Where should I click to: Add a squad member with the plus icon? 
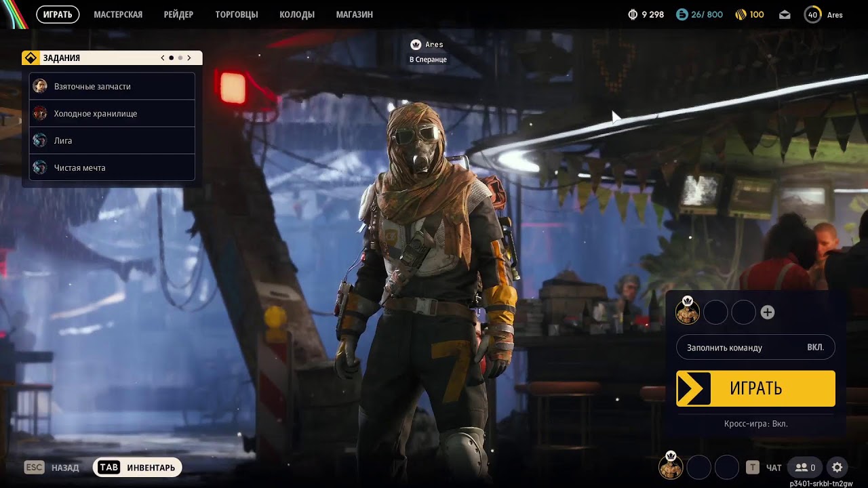pos(768,312)
